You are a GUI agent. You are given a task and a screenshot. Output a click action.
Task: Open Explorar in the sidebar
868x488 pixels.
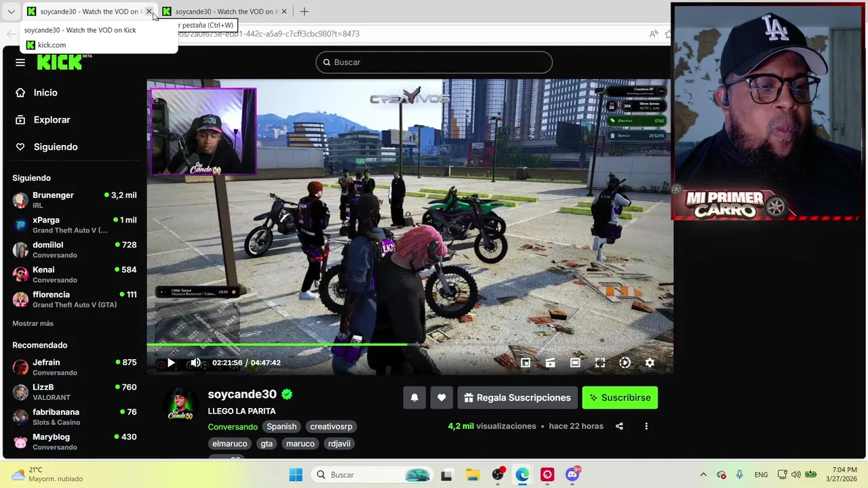(52, 120)
